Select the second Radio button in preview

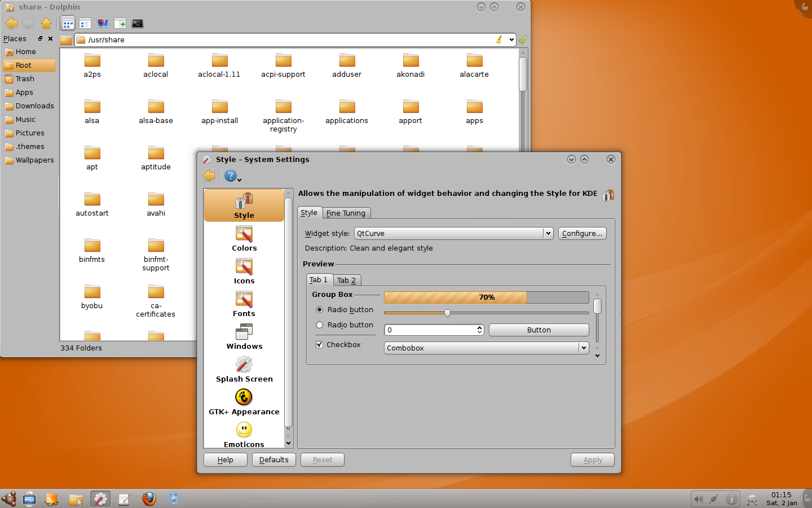point(320,325)
